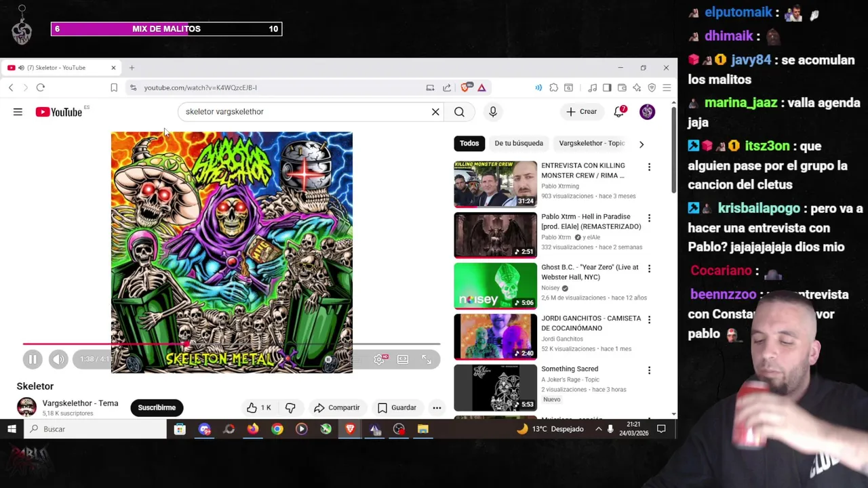Reload the YouTube page
Screen dimensions: 868x488
click(x=41, y=87)
